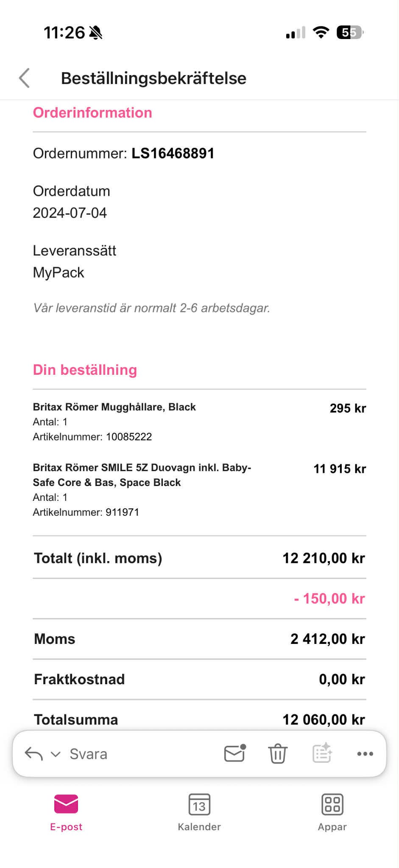
Task: Tap the order date 2024-07-04
Action: point(70,213)
